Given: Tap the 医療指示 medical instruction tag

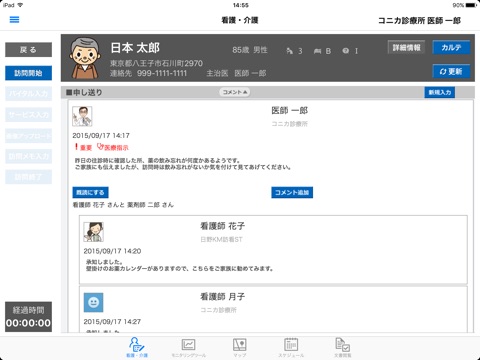Looking at the screenshot, I should (113, 147).
